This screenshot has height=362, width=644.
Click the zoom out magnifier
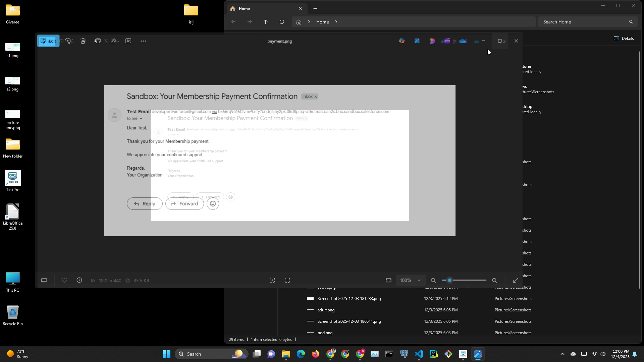point(433,280)
